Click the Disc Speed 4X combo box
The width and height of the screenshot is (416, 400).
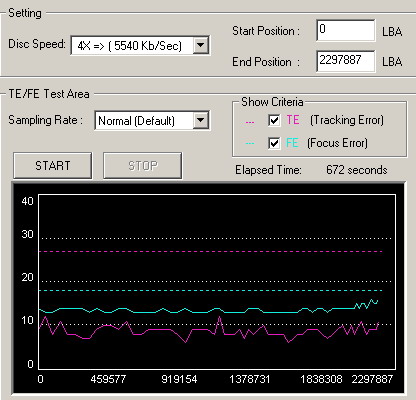click(x=140, y=45)
